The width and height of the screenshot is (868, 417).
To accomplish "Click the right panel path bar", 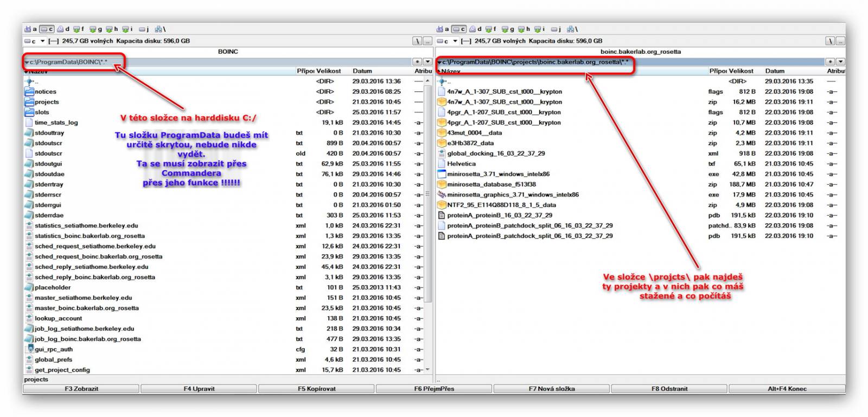I will (x=630, y=62).
